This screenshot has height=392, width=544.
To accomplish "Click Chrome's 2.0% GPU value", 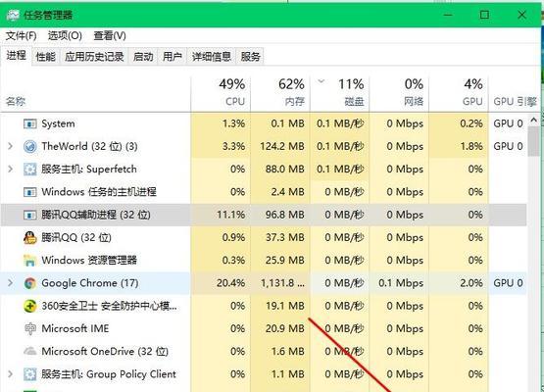I will point(471,283).
